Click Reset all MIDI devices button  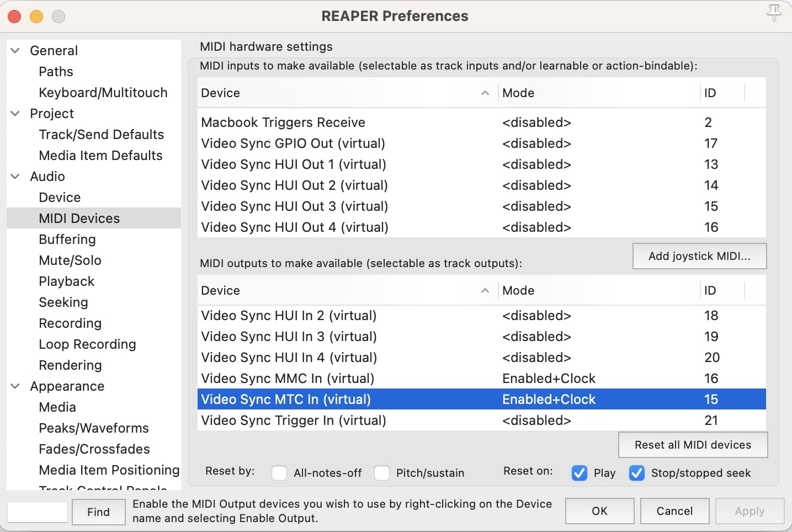[x=693, y=445]
